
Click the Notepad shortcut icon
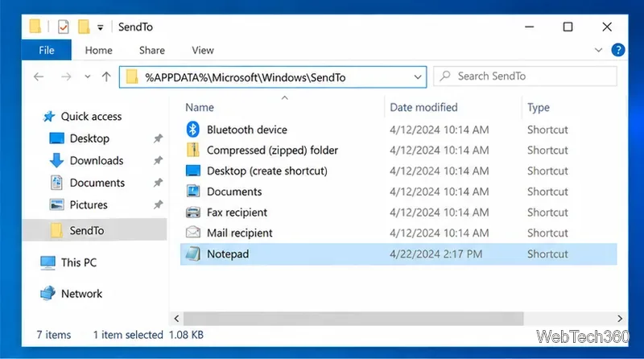[x=193, y=254]
